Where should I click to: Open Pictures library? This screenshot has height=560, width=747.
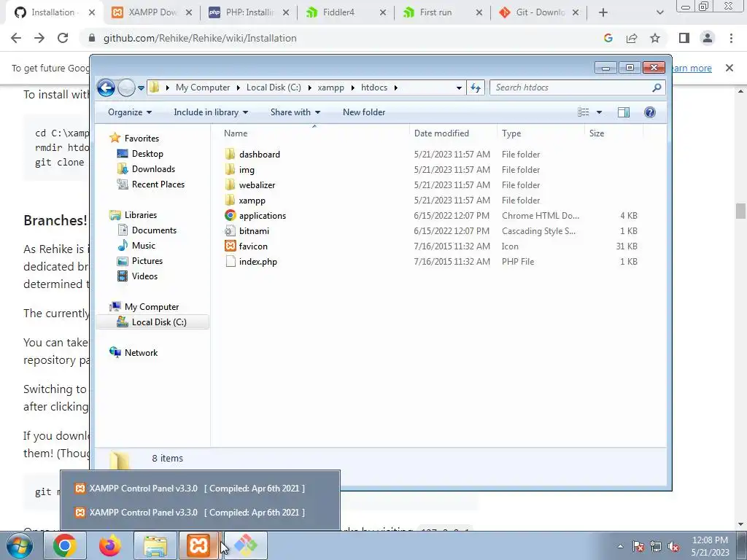147,261
